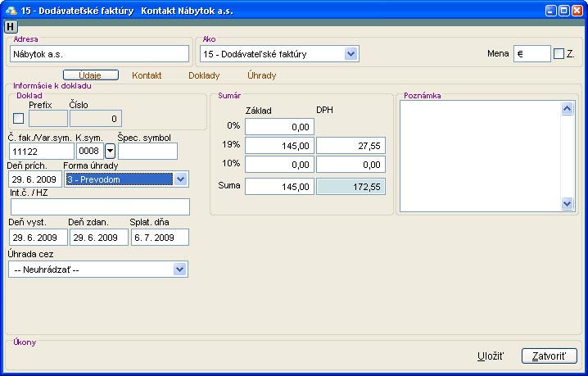Switch to the Kontakt tab

pos(147,75)
